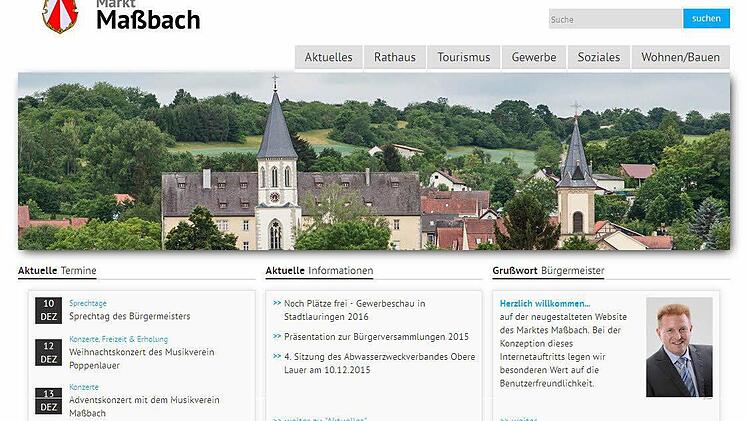
Task: Open Konzerte, Freizeit & Erholung category
Action: (x=118, y=339)
